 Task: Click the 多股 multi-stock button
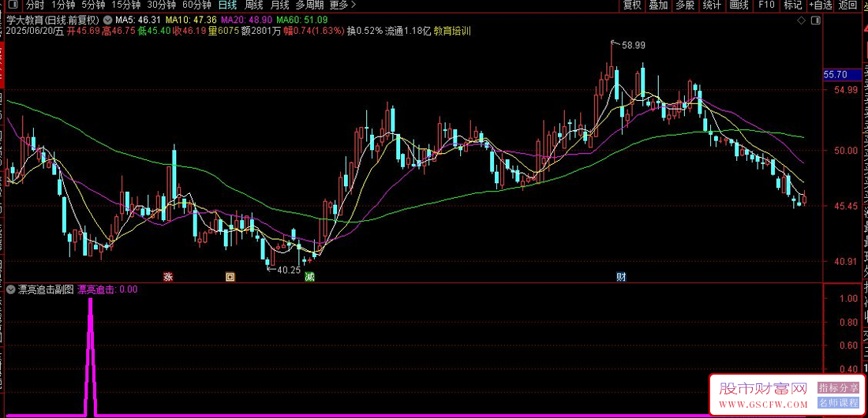coord(685,6)
